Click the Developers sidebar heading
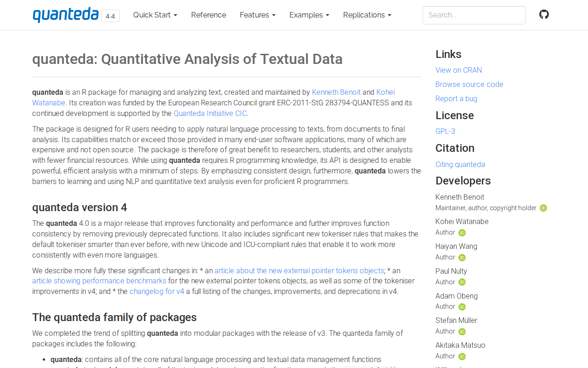 [463, 181]
